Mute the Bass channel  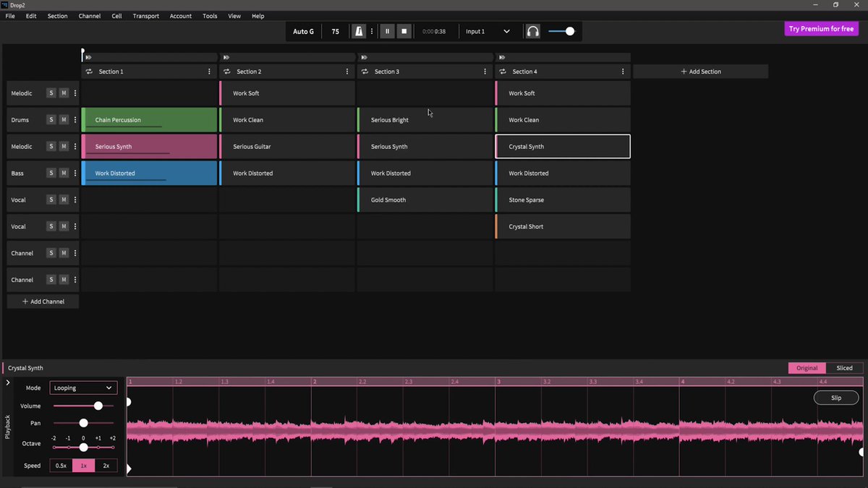[64, 173]
